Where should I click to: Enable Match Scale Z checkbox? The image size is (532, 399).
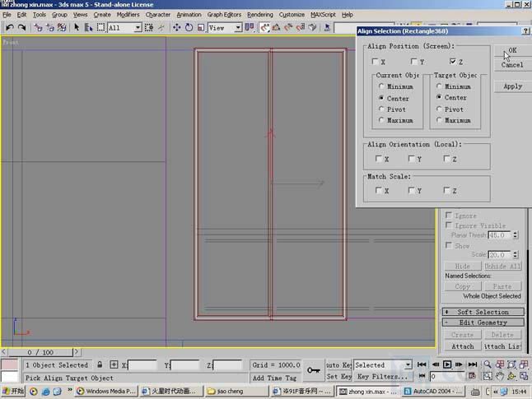(x=447, y=191)
